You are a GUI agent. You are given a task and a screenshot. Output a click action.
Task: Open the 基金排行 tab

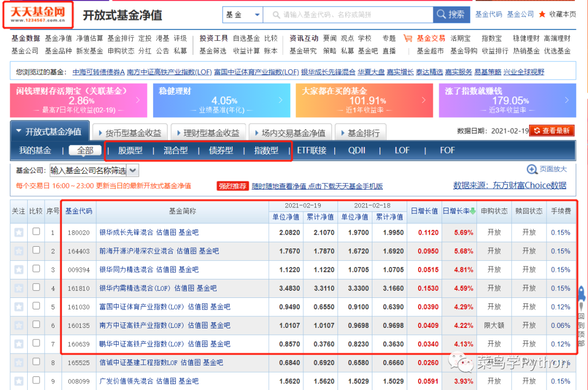pyautogui.click(x=360, y=133)
